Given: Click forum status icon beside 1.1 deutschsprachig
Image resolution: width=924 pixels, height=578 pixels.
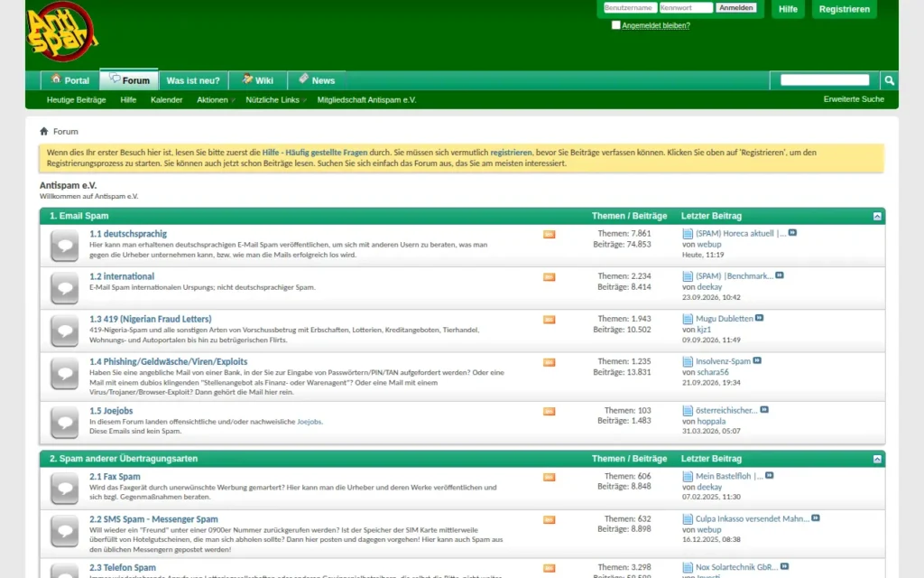Looking at the screenshot, I should (x=64, y=246).
